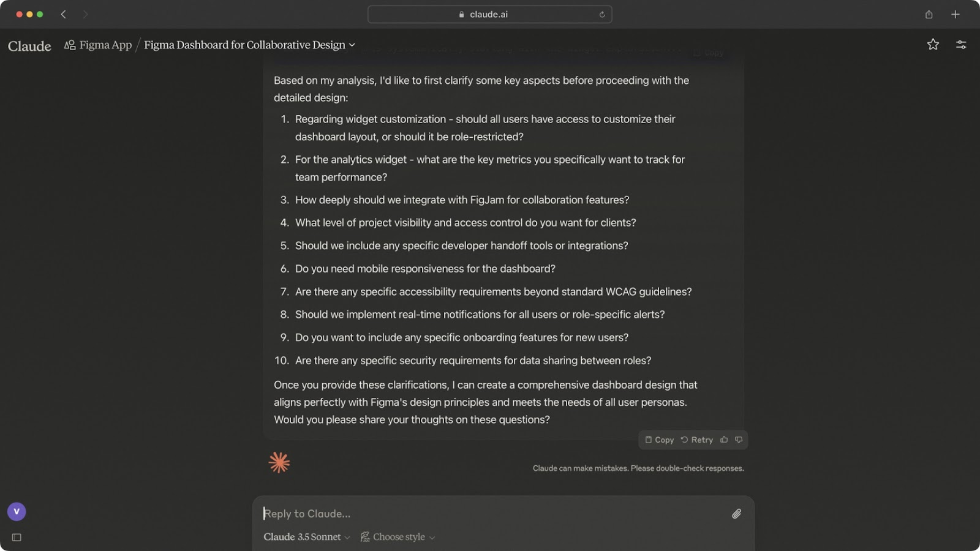Click the attach file paperclip icon

(736, 514)
